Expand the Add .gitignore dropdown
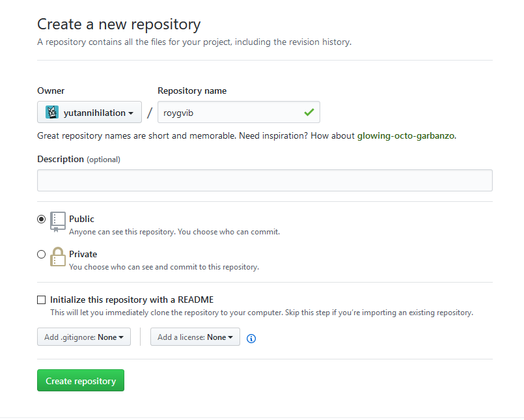The image size is (524, 420). [x=84, y=337]
